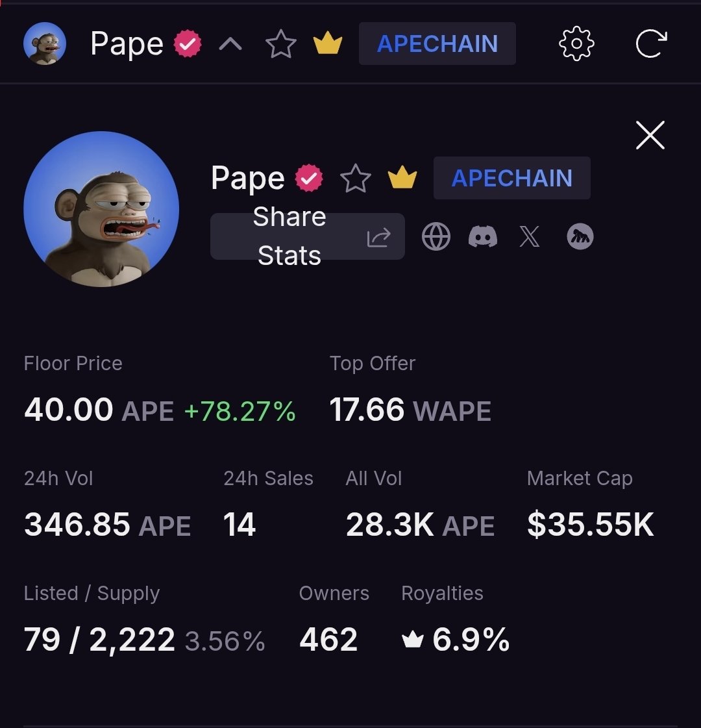Click the gold crown next to the panel title
This screenshot has width=701, height=728.
coord(402,177)
